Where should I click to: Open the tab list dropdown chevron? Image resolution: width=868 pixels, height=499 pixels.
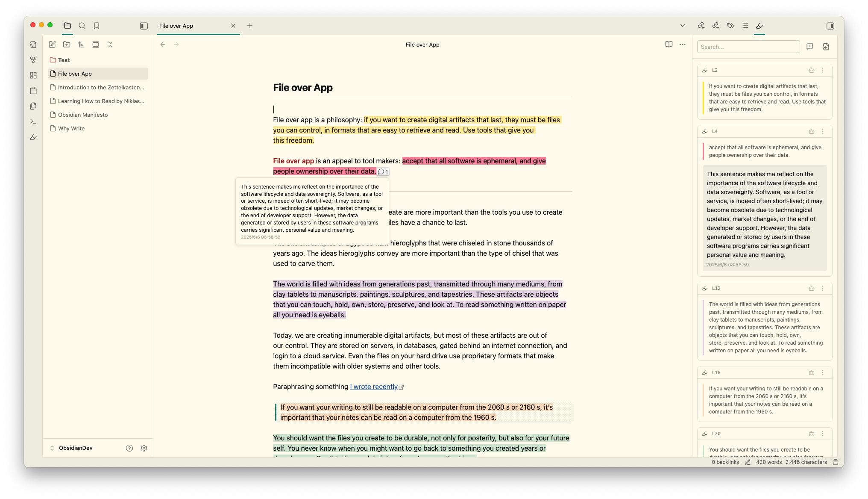coord(682,26)
